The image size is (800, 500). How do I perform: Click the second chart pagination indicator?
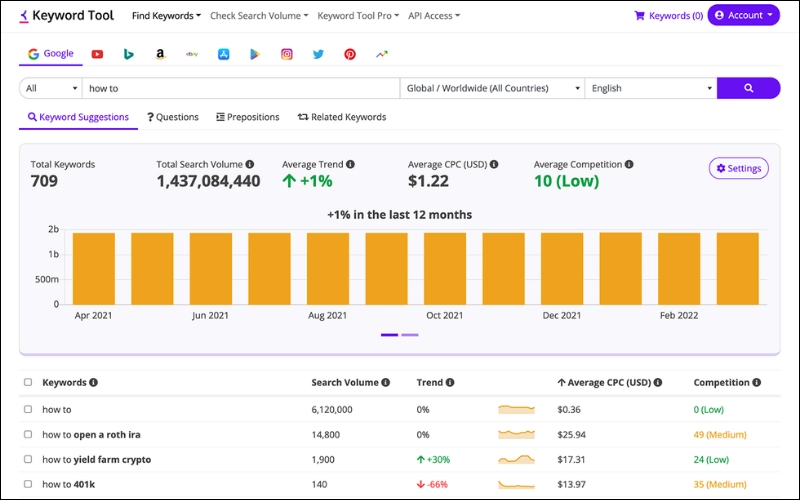pos(410,335)
